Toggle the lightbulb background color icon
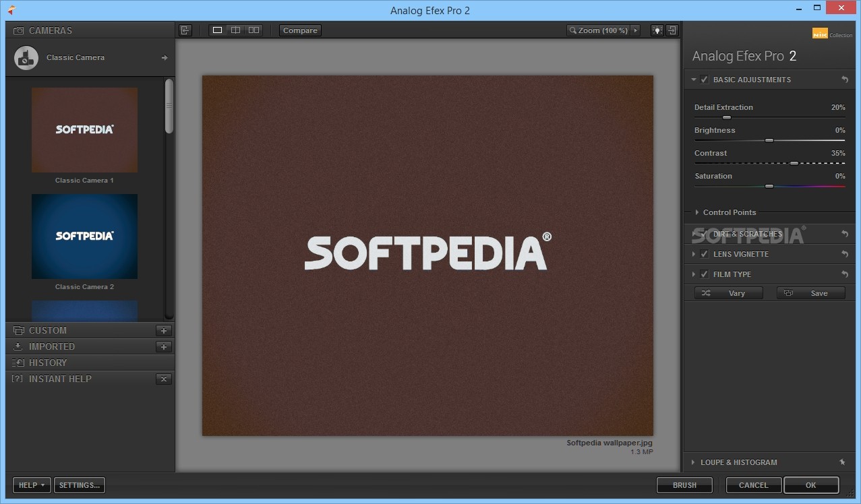 coord(657,30)
